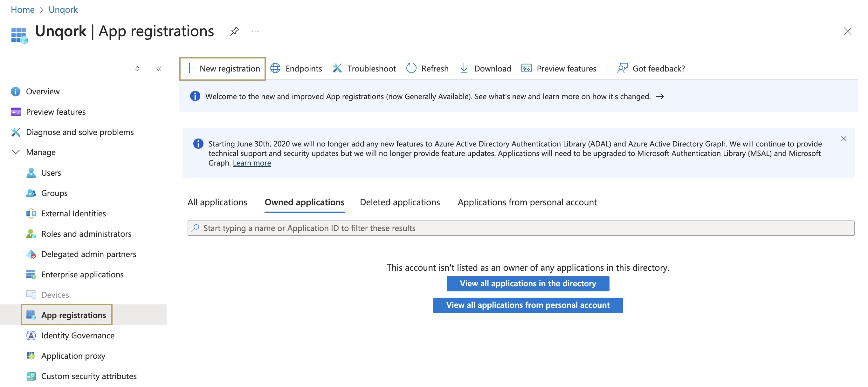Image resolution: width=868 pixels, height=387 pixels.
Task: Click the Download label in the toolbar
Action: [492, 69]
